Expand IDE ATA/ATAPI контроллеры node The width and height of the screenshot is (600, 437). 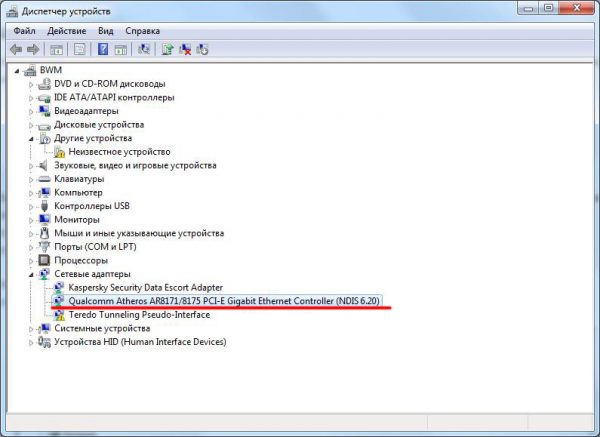pyautogui.click(x=31, y=98)
